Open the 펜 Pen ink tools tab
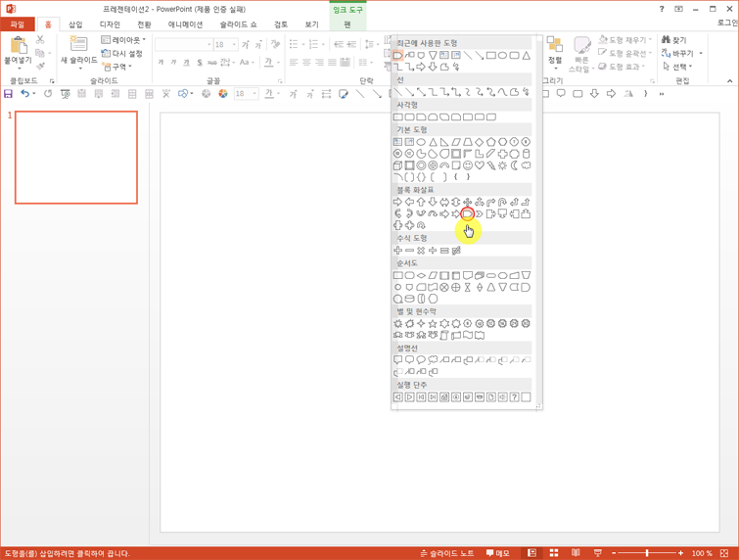This screenshot has height=560, width=739. pyautogui.click(x=347, y=24)
